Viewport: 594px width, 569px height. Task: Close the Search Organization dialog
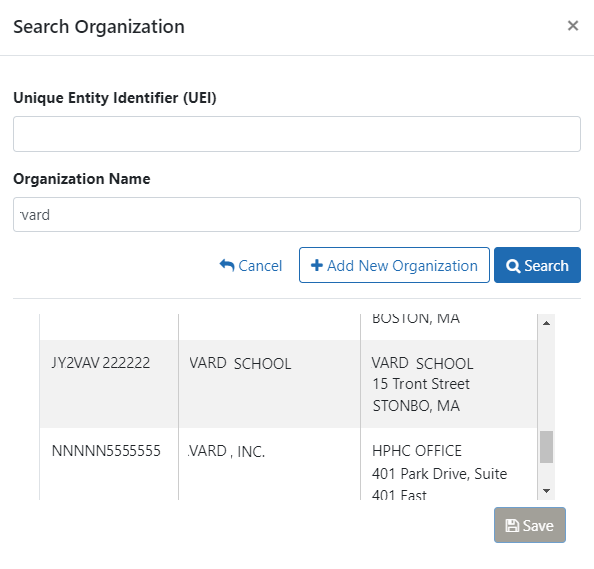(573, 26)
